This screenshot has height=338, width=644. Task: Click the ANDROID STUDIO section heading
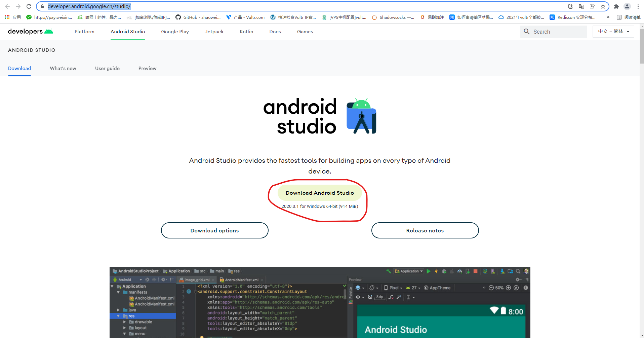click(x=32, y=50)
